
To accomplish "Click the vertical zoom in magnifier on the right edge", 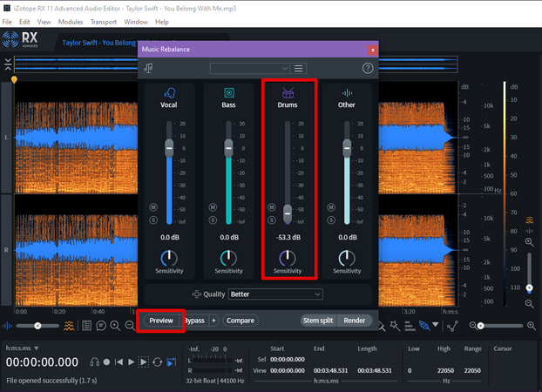I will coord(529,242).
